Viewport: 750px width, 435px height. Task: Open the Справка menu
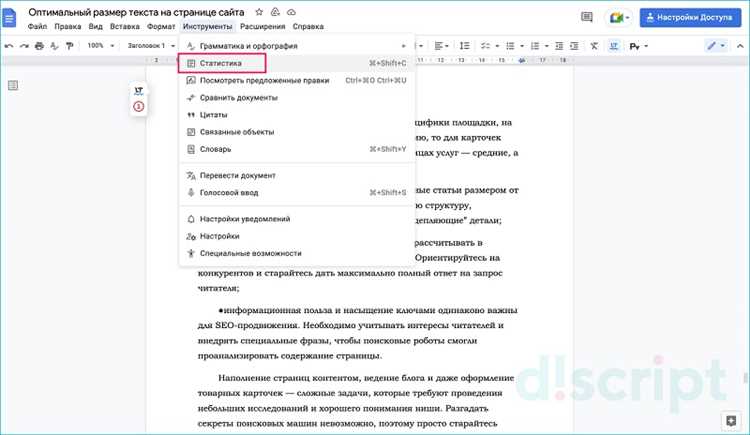click(308, 27)
